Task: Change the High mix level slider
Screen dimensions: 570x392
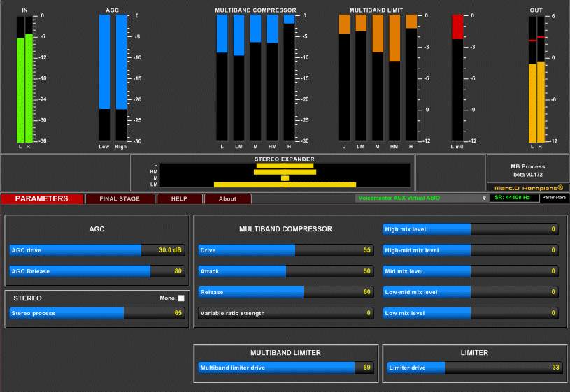Action: click(x=470, y=229)
